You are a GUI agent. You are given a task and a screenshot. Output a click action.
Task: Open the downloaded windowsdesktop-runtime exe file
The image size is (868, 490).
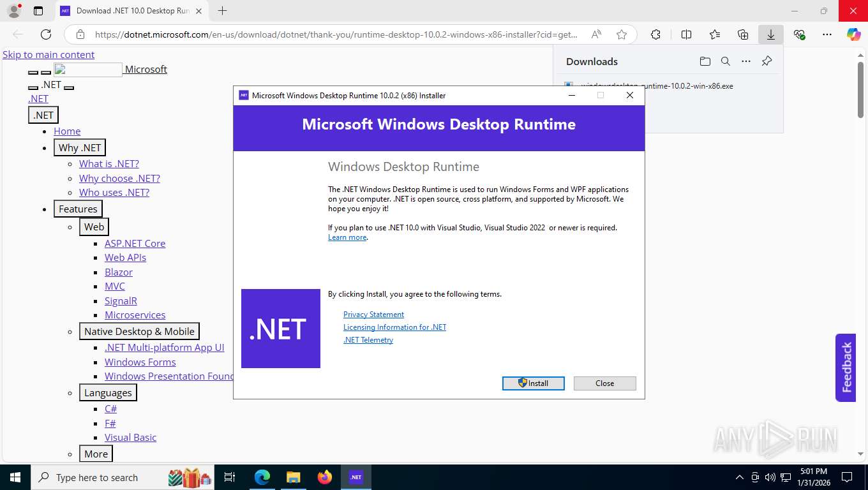(x=657, y=85)
